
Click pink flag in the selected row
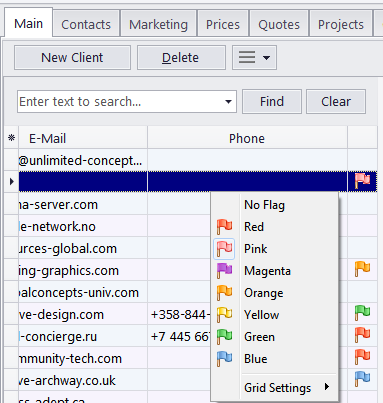coord(362,181)
